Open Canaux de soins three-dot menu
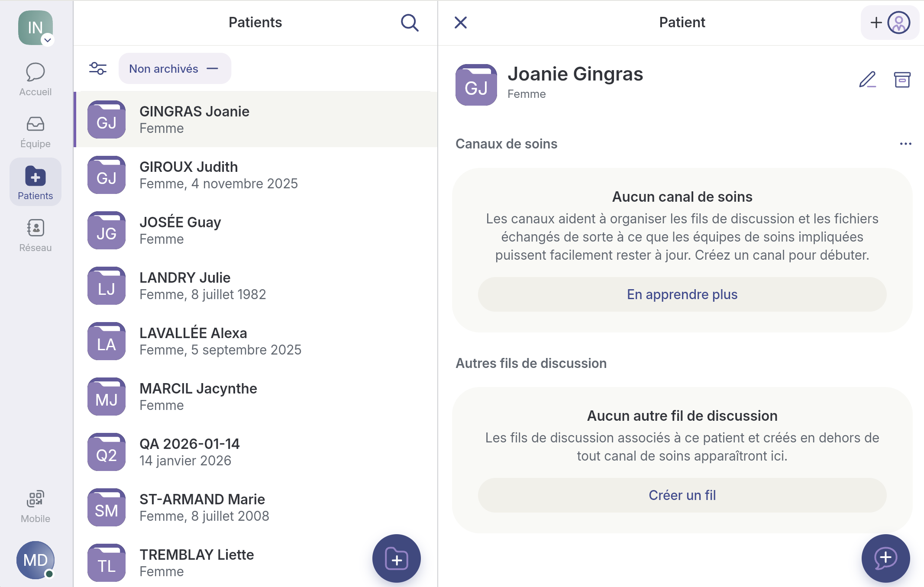 (905, 144)
